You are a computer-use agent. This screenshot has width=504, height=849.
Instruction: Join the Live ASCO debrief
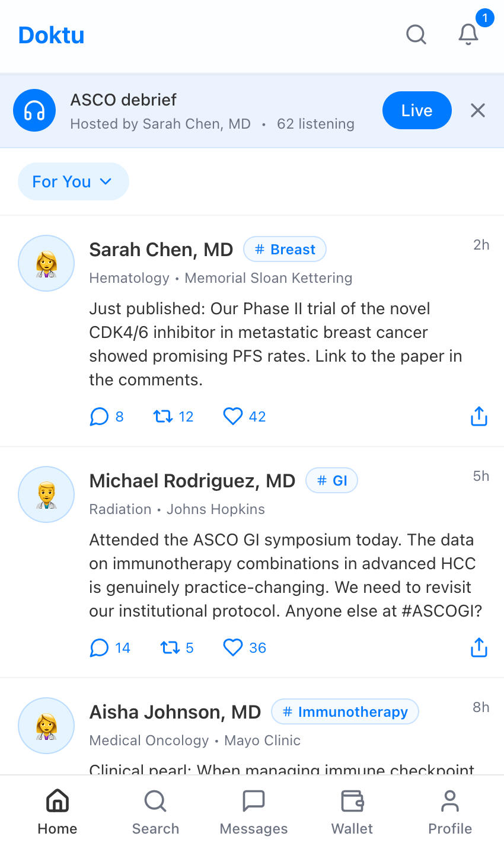[417, 110]
